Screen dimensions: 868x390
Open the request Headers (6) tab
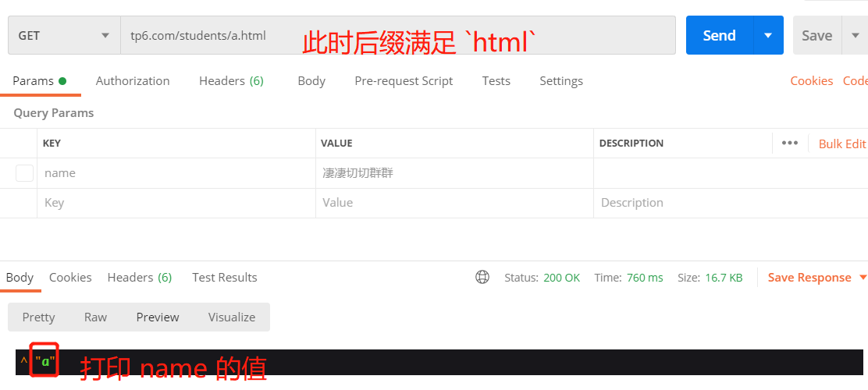(231, 81)
